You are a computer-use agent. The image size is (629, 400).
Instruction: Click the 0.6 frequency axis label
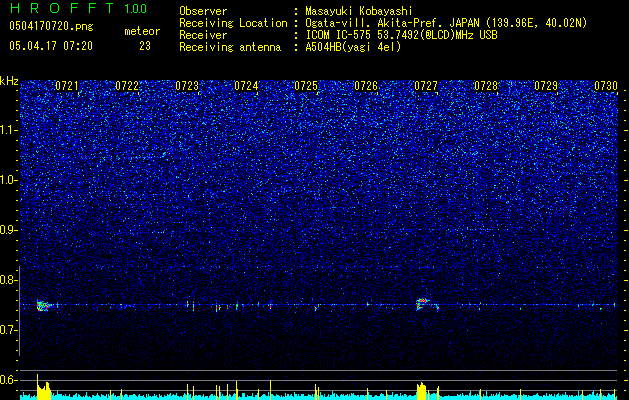8,380
